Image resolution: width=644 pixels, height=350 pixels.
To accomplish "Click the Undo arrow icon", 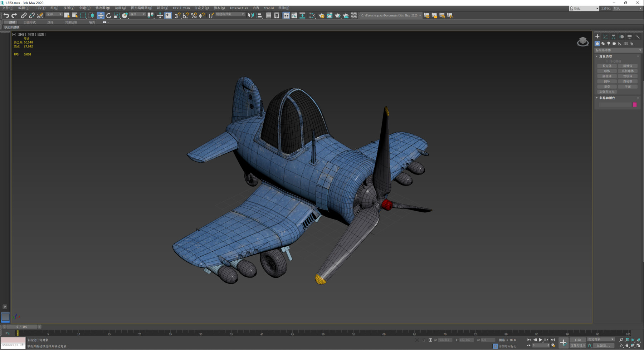I will [6, 15].
